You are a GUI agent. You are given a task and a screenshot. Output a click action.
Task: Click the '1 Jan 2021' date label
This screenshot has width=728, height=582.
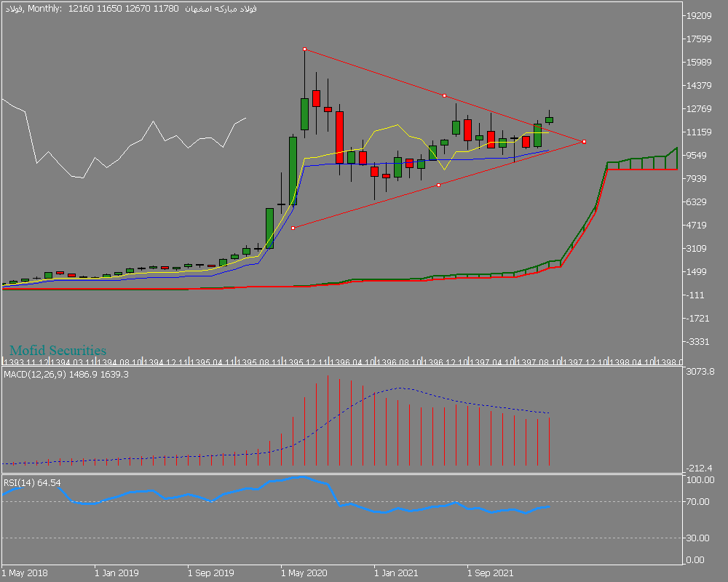click(396, 573)
